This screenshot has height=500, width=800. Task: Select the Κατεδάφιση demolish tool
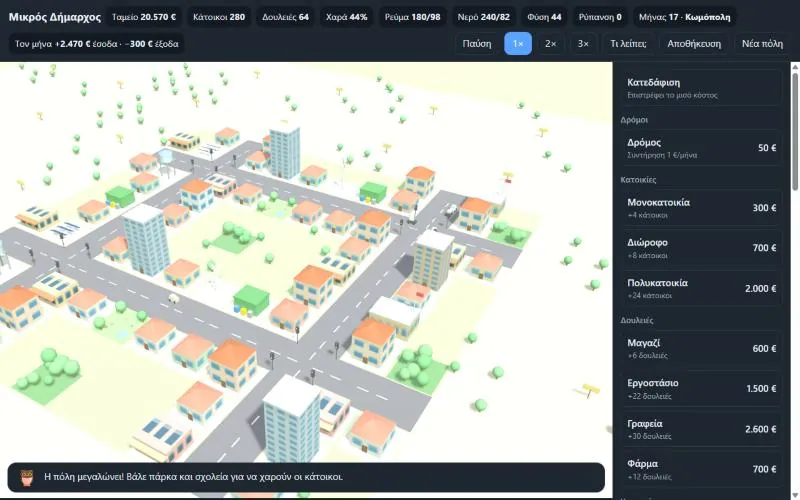pos(701,88)
